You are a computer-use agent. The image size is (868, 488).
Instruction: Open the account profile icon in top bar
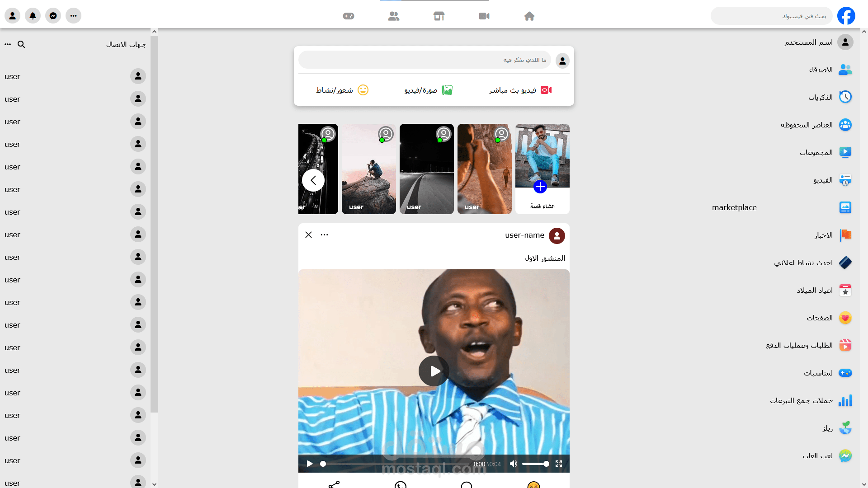(13, 16)
